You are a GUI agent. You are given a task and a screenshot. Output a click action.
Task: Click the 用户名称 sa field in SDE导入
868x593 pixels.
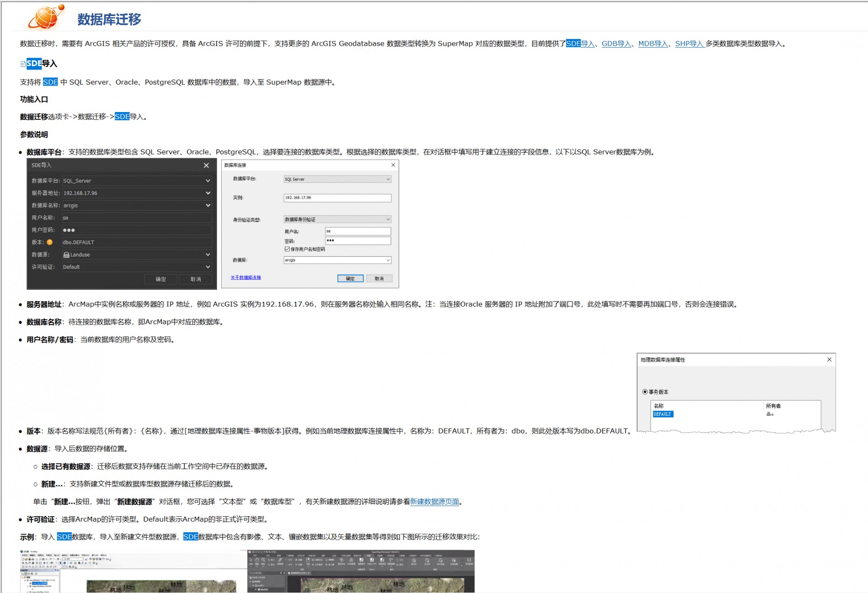pos(137,218)
